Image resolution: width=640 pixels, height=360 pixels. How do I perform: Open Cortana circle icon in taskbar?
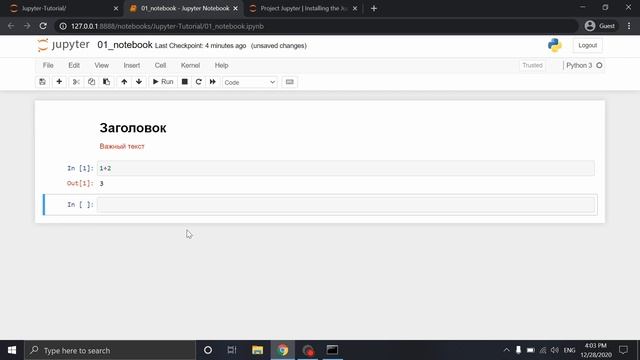coord(208,350)
